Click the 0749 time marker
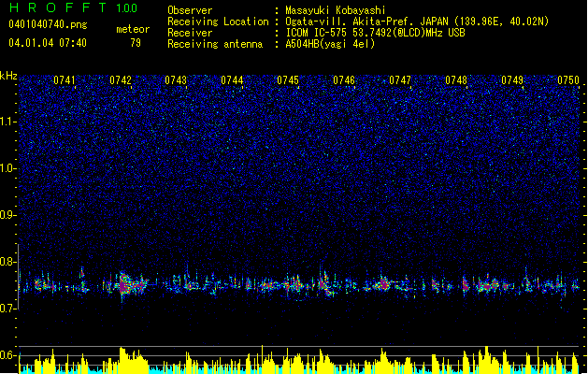 tap(512, 80)
